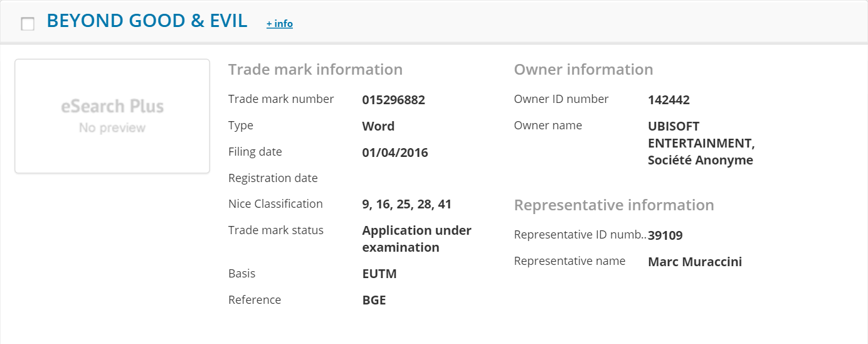This screenshot has height=344, width=868.
Task: Click the Nice Classification values 9, 16, 25, 28, 41
Action: pyautogui.click(x=406, y=204)
